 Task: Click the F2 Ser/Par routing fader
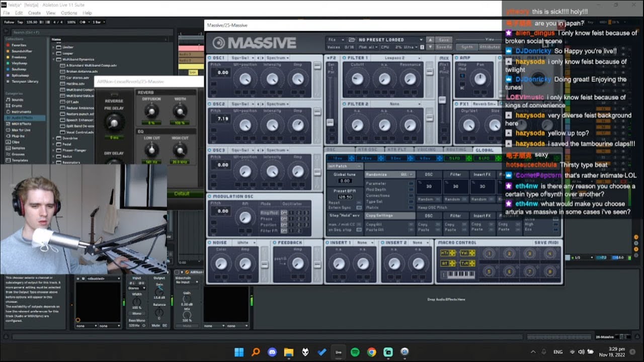point(331,122)
